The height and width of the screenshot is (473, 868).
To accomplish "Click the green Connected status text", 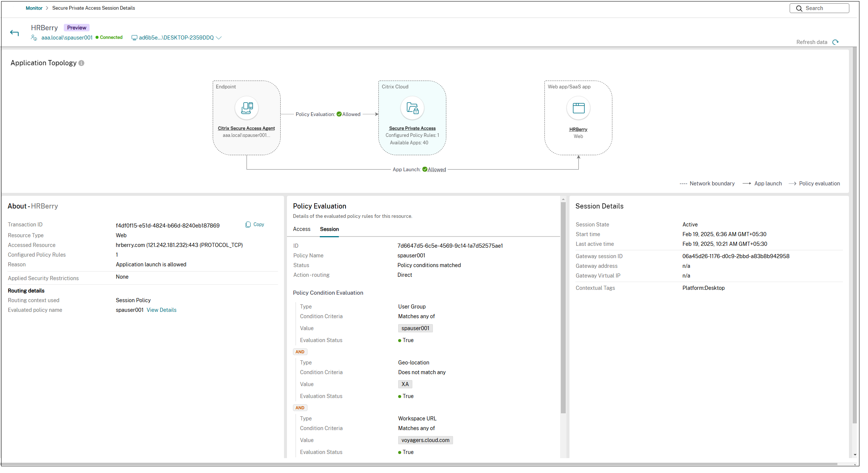I will [x=111, y=37].
